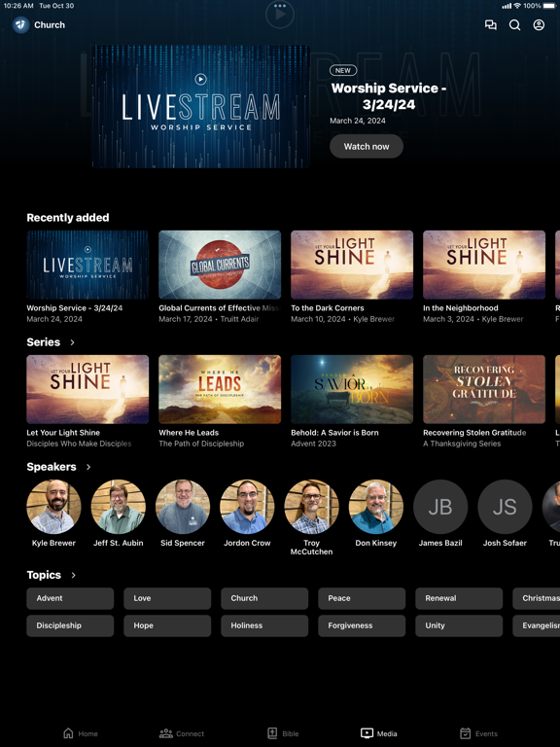Expand the Topics section chevron
This screenshot has width=560, height=747.
(x=73, y=575)
